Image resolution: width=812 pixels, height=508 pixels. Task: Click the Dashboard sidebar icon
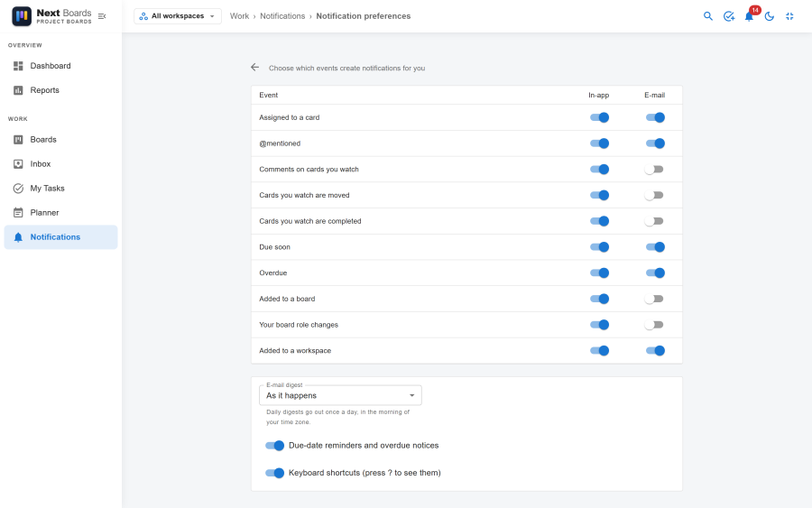18,66
